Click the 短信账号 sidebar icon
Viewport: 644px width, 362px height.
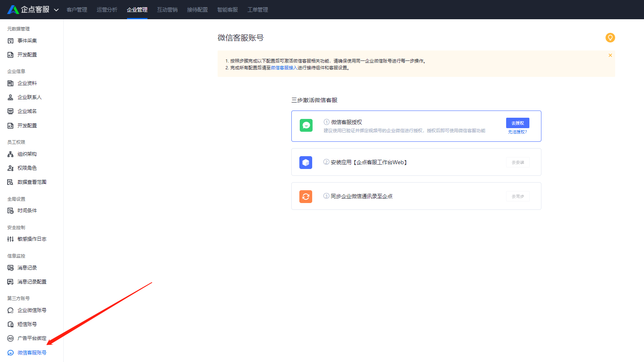(x=10, y=324)
